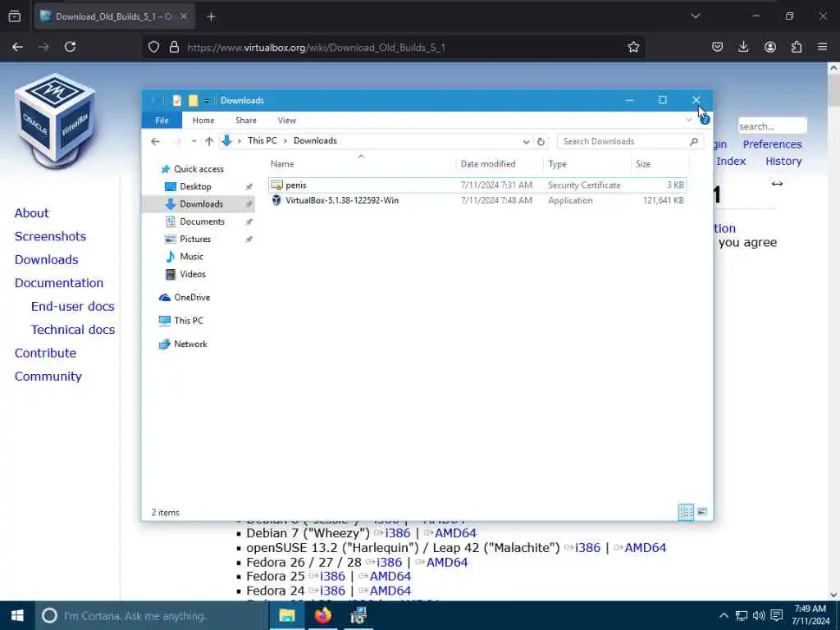840x630 pixels.
Task: Reload the VirtualBox page
Action: click(x=71, y=47)
